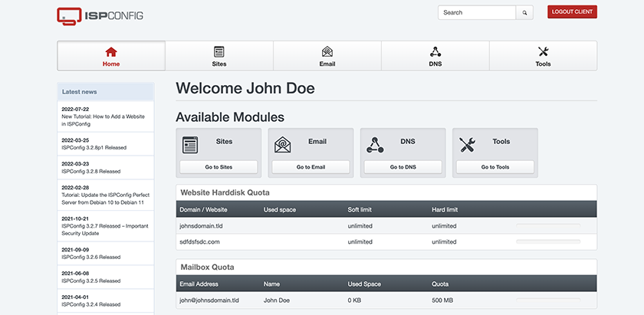Click the Hard limit column header
Viewport: 644px width, 315px height.
445,209
